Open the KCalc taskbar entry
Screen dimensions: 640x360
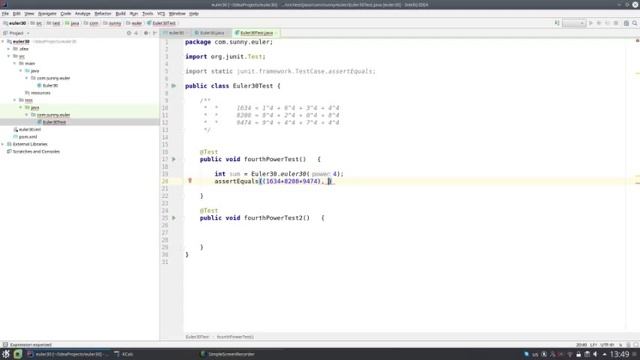(124, 354)
